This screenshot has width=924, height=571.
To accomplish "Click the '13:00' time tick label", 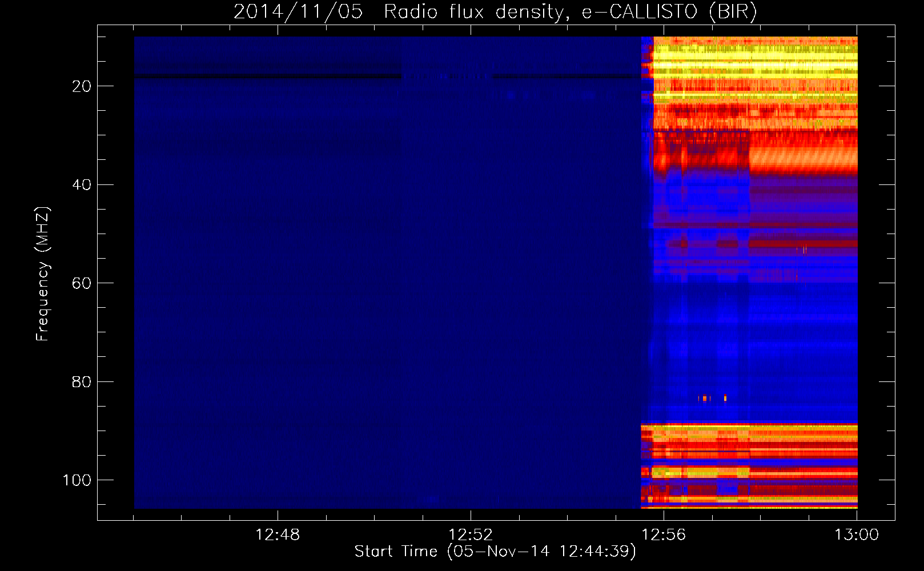I will coord(857,535).
